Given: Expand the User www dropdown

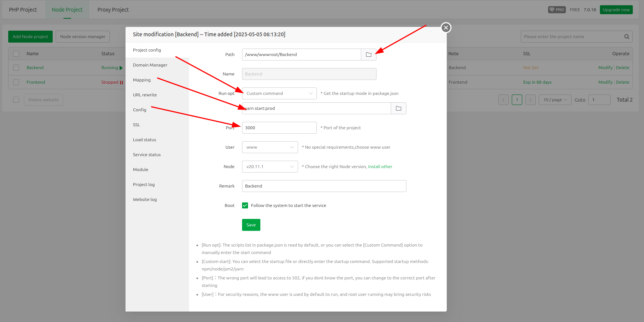Looking at the screenshot, I should (270, 147).
